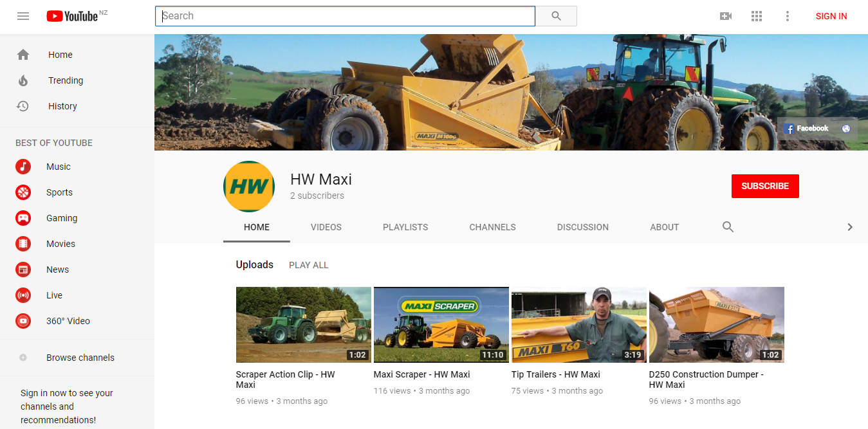Go to the DISCUSSION tab
868x429 pixels.
(583, 227)
